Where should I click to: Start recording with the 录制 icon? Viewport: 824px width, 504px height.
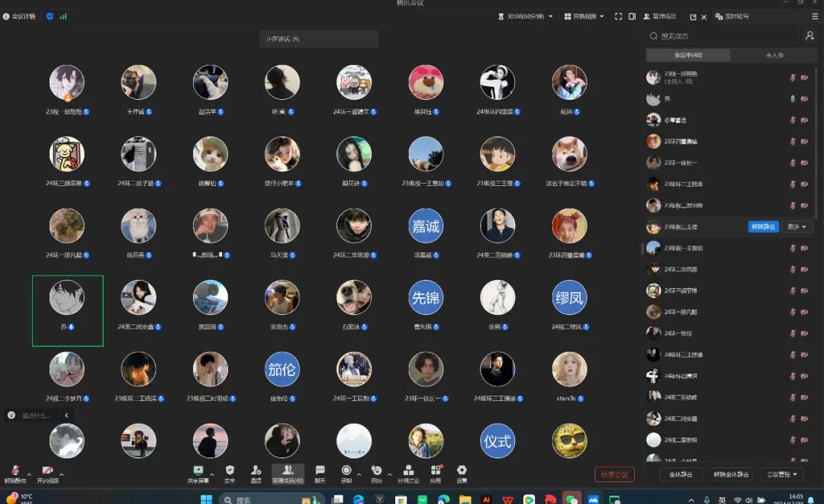pyautogui.click(x=346, y=471)
